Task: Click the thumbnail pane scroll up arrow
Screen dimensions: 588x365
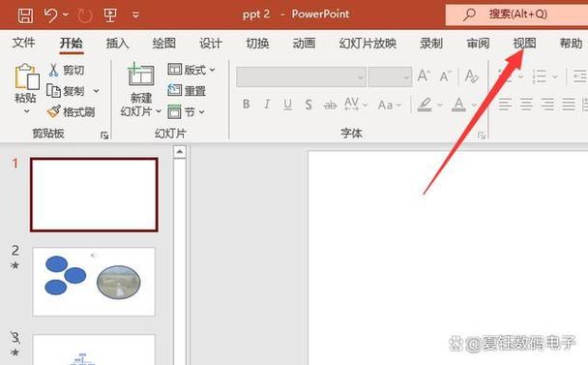Action: (x=180, y=152)
